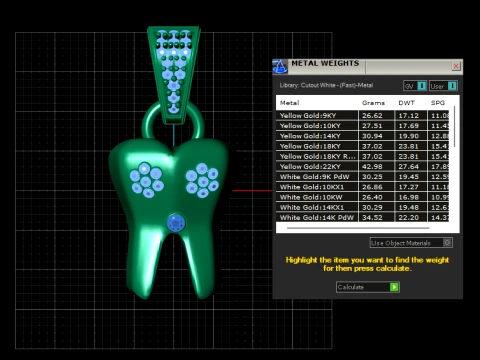The image size is (480, 360).
Task: Click the metal list horizontal scrollbar
Action: coord(358,228)
